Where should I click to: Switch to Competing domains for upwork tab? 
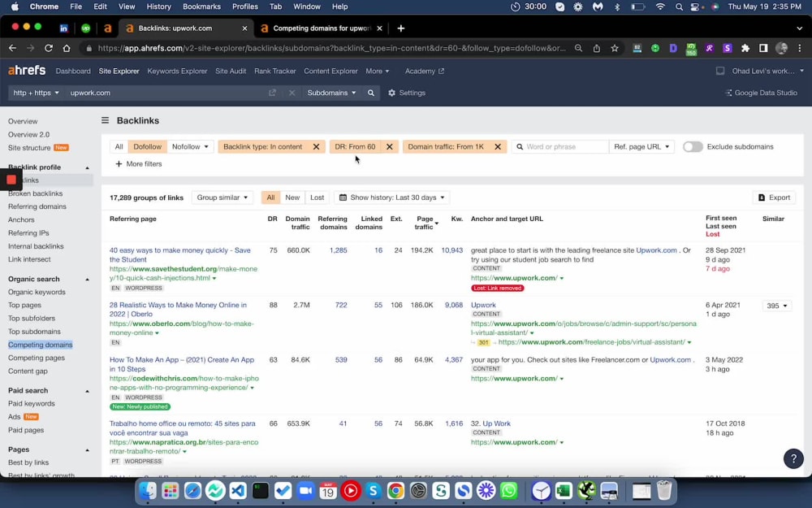pos(321,28)
